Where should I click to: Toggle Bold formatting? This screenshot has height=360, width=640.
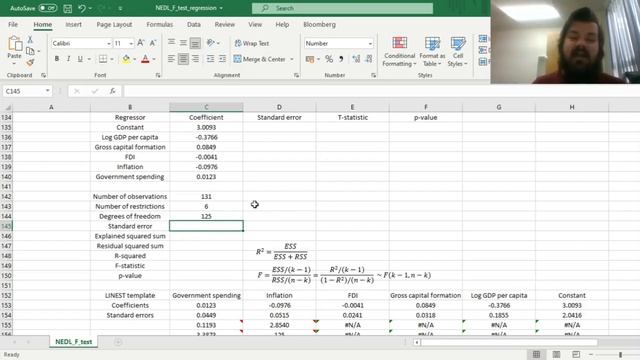click(x=57, y=59)
